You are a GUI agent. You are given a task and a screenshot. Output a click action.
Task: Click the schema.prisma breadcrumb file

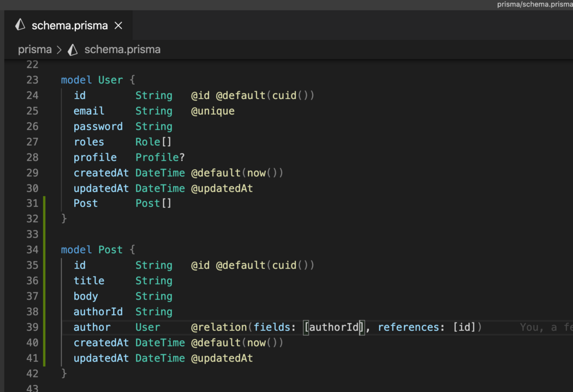coord(122,49)
